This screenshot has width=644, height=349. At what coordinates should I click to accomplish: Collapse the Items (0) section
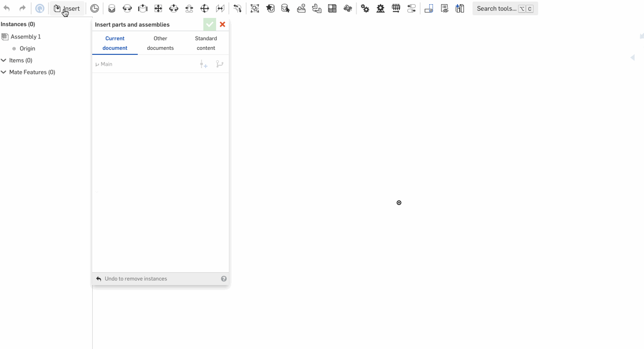point(4,60)
